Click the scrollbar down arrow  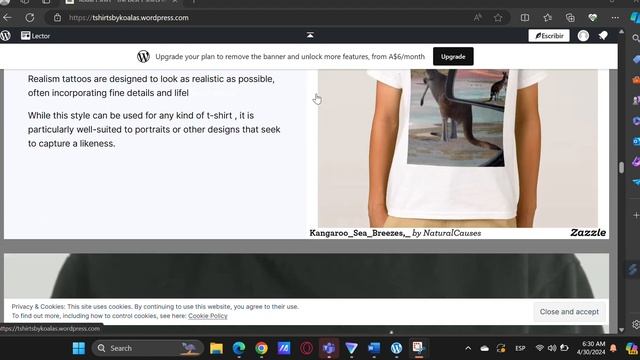[621, 330]
